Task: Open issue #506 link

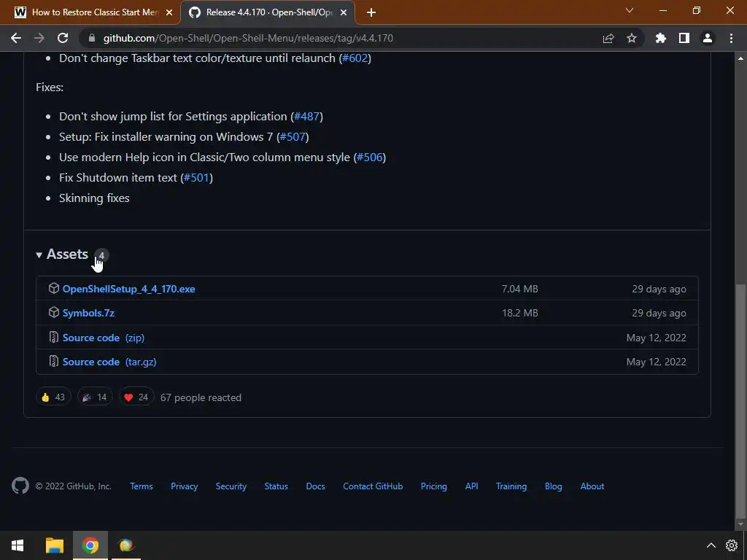Action: (370, 157)
